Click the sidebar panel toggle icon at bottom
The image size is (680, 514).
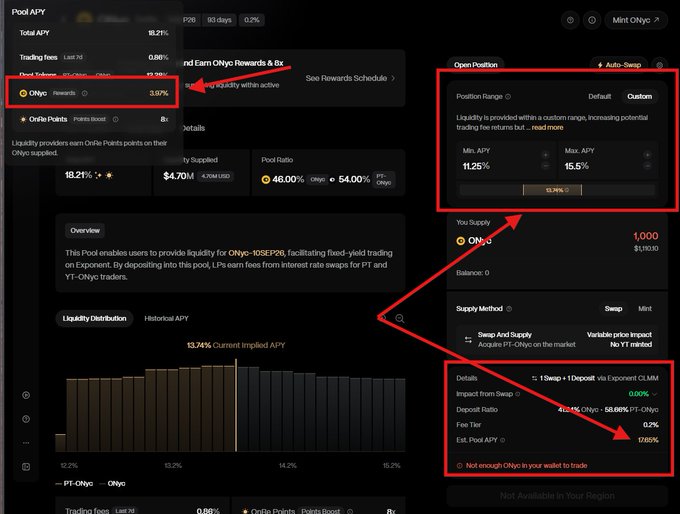(26, 467)
